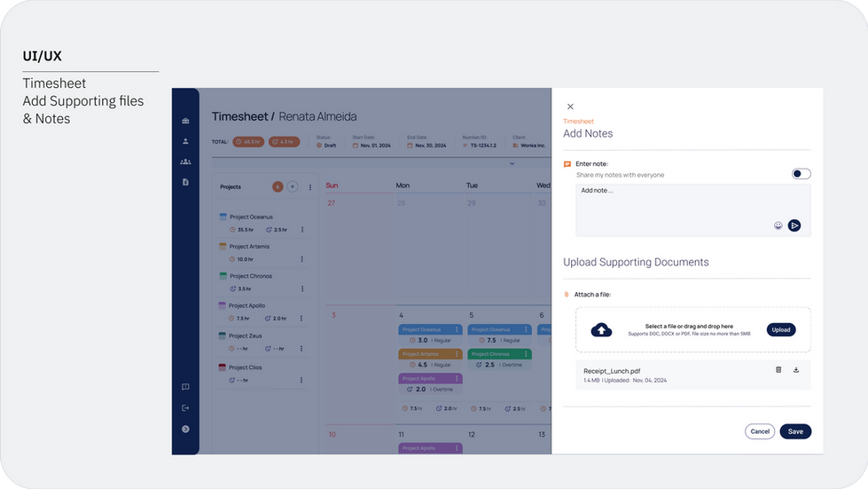Open the briefcase icon in sidebar
The height and width of the screenshot is (489, 868).
[185, 121]
